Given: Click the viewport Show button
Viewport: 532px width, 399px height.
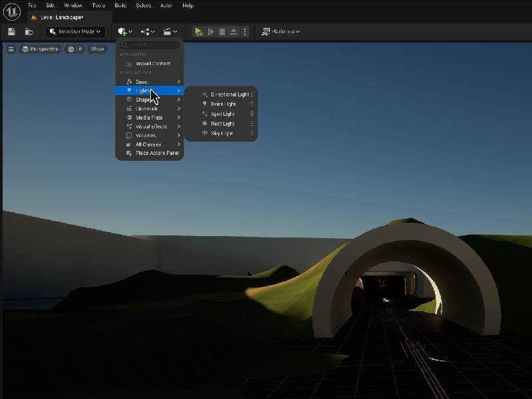Looking at the screenshot, I should [x=97, y=49].
